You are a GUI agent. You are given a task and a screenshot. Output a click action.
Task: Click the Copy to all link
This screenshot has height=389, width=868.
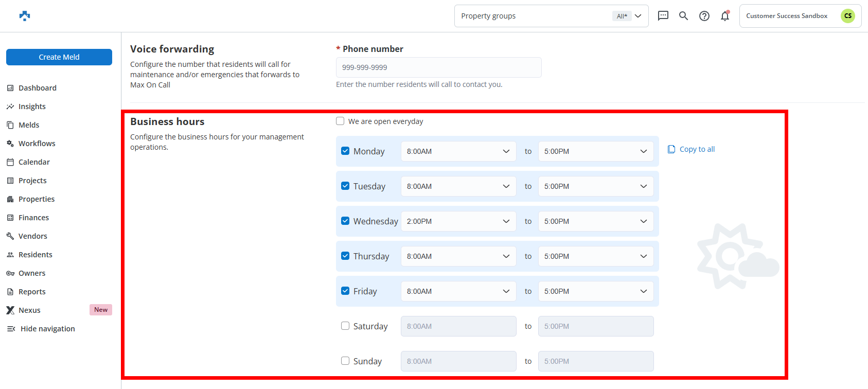697,149
